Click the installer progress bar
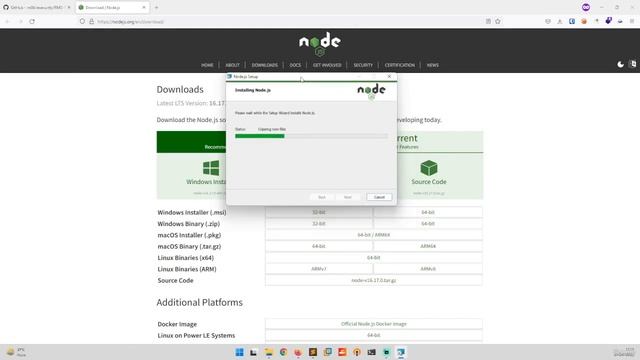640x360 pixels. pyautogui.click(x=311, y=136)
